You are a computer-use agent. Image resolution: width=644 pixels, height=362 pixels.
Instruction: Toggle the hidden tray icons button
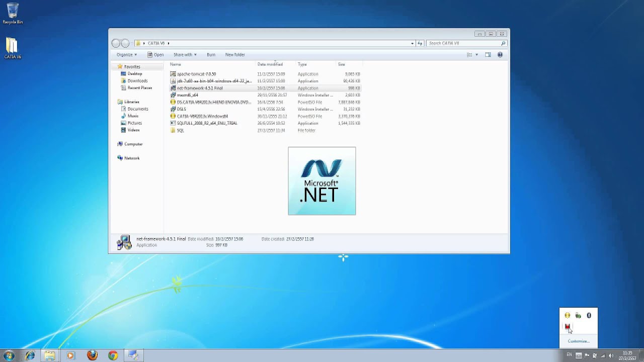click(579, 355)
